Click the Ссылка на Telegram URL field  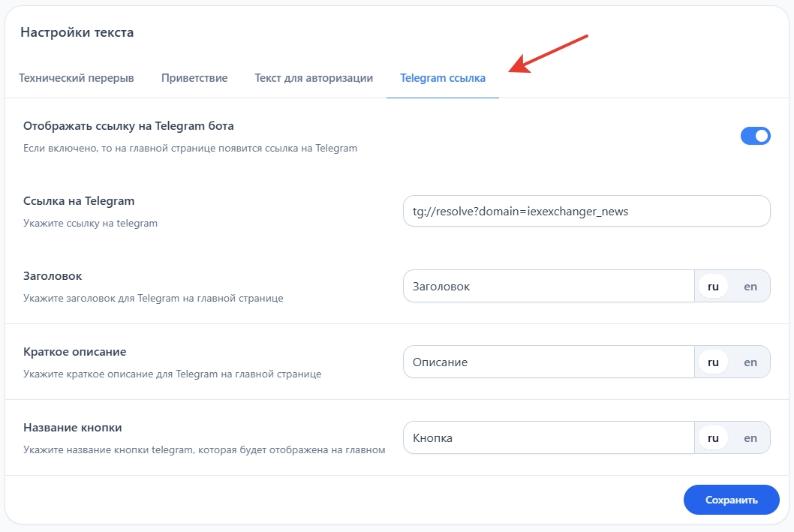coord(586,211)
